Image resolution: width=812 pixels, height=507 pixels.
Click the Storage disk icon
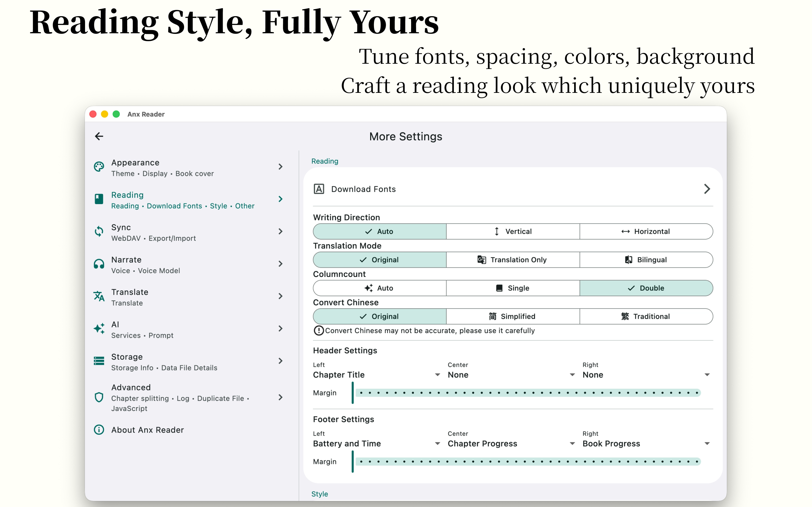[x=99, y=361]
